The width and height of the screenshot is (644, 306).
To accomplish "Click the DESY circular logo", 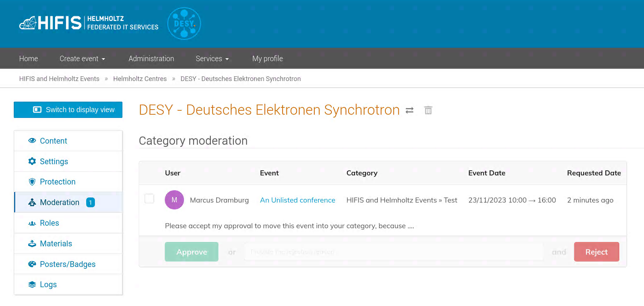I will pyautogui.click(x=184, y=24).
